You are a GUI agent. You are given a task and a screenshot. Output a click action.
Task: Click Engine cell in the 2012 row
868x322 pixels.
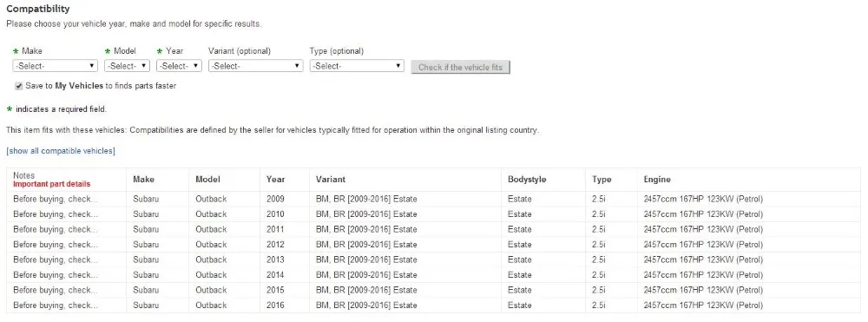(x=703, y=245)
